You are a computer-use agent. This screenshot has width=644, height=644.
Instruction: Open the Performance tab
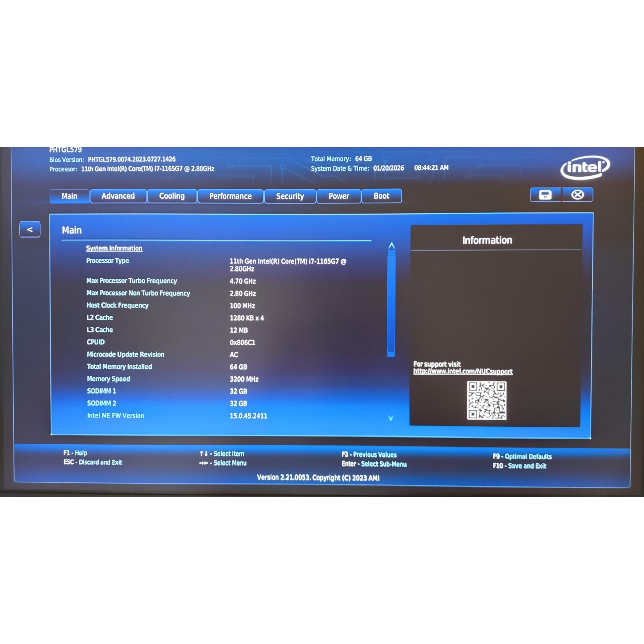click(x=230, y=196)
